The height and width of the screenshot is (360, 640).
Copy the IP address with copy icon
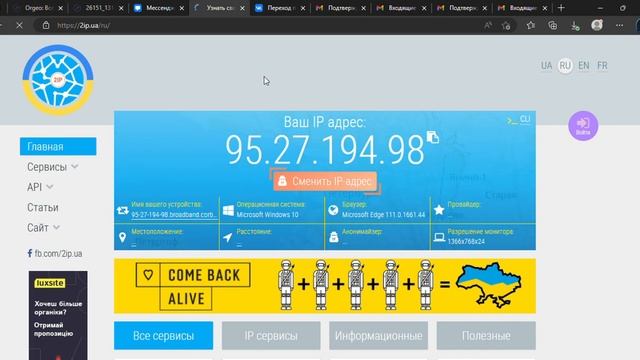[433, 137]
